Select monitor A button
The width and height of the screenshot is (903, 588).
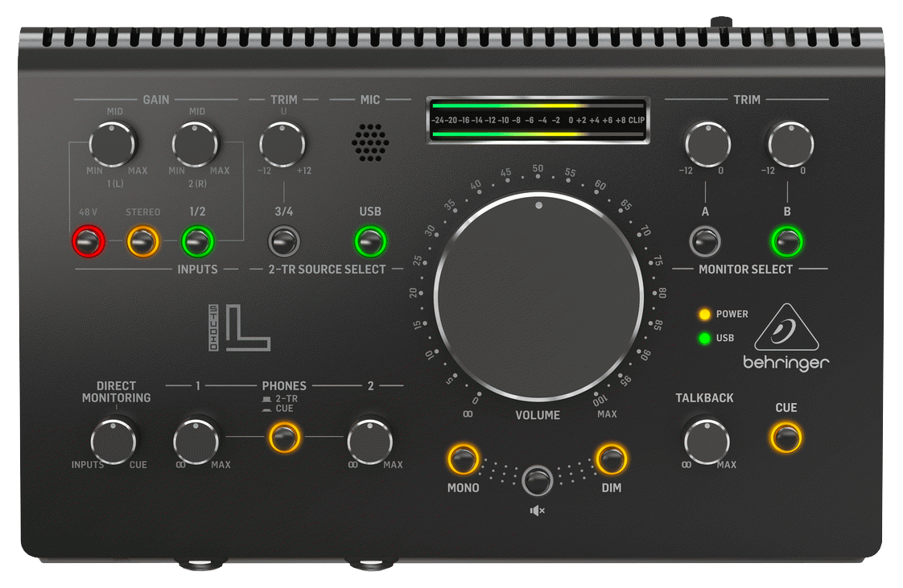706,241
